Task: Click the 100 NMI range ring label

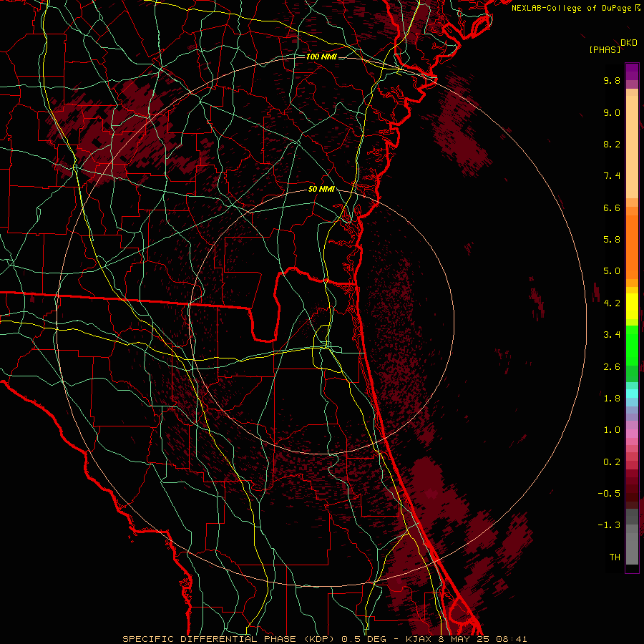Action: (x=321, y=57)
